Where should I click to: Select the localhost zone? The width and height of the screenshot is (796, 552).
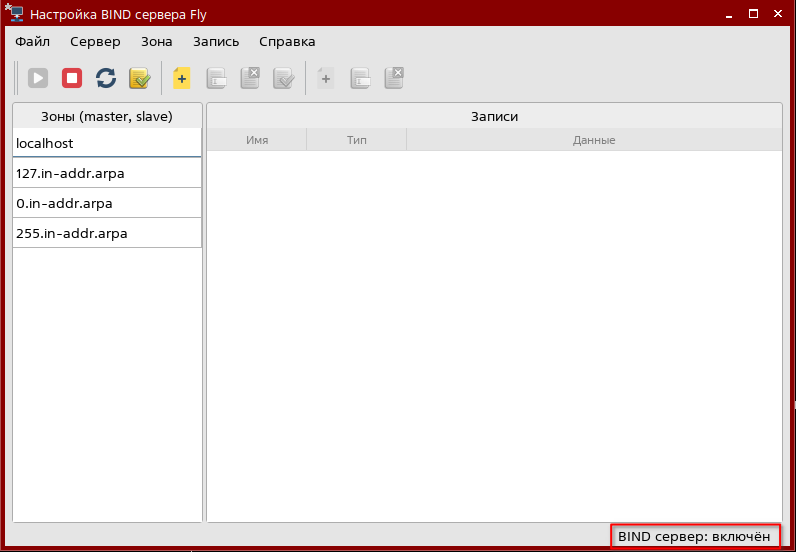pyautogui.click(x=107, y=143)
